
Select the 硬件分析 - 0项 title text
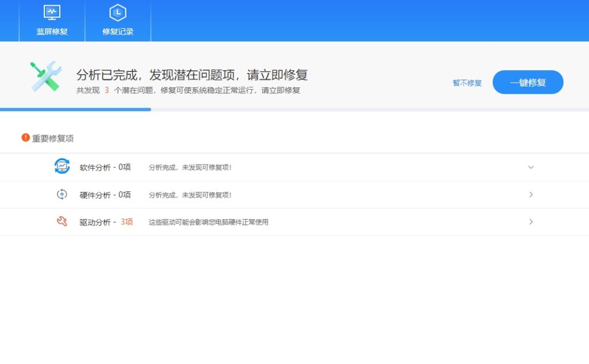[105, 195]
